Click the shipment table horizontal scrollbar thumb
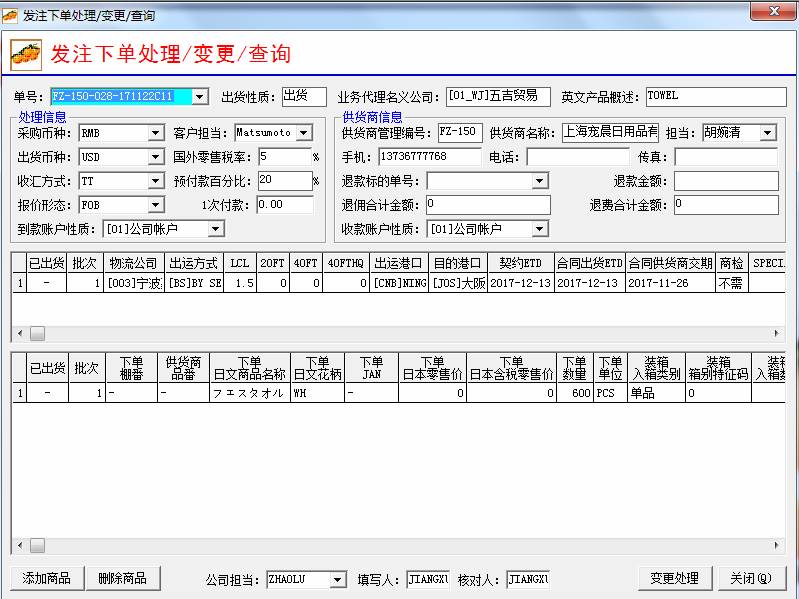799x599 pixels. coord(38,334)
